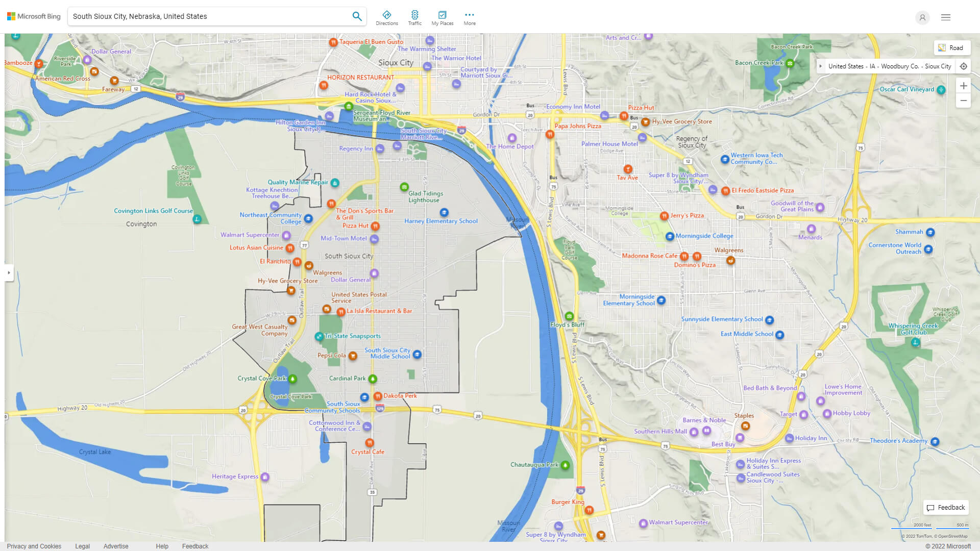Select the Pizza Hut map pin
980x551 pixels.
click(x=376, y=226)
